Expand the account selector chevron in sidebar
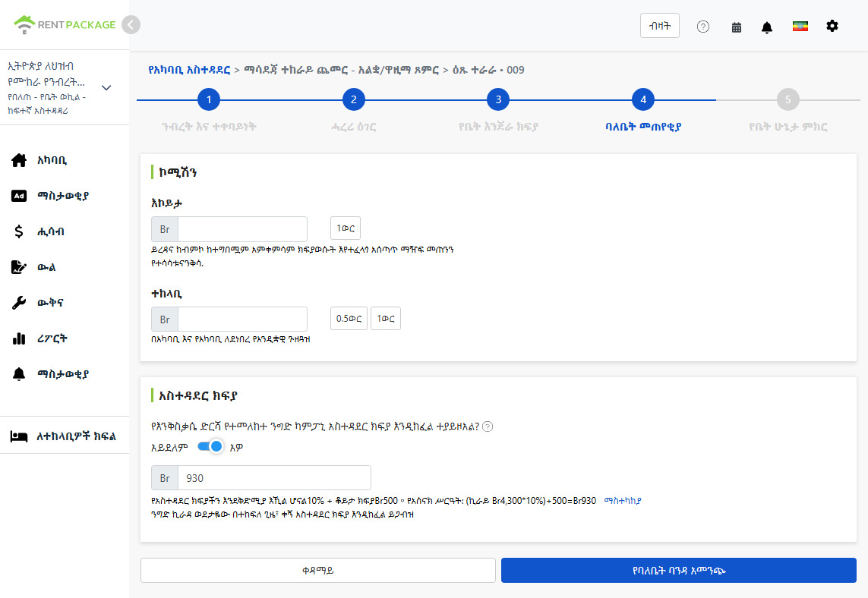The width and height of the screenshot is (868, 598). click(107, 88)
